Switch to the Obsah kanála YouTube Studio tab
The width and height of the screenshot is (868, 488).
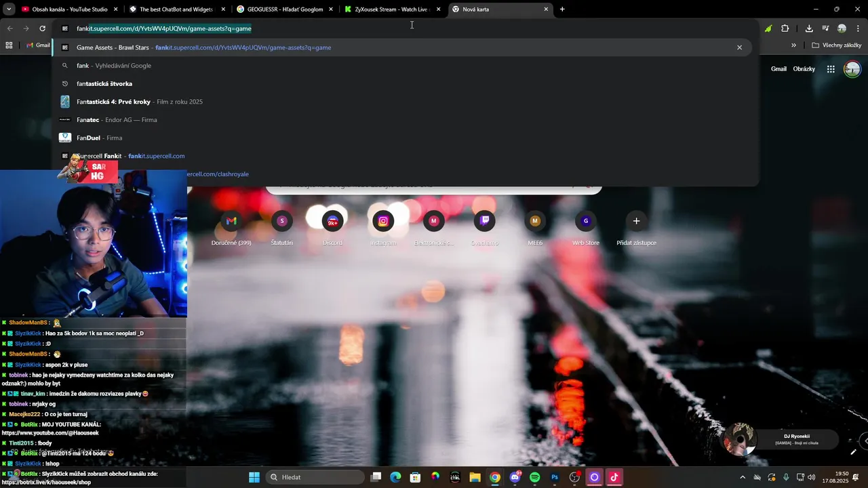[x=69, y=9]
